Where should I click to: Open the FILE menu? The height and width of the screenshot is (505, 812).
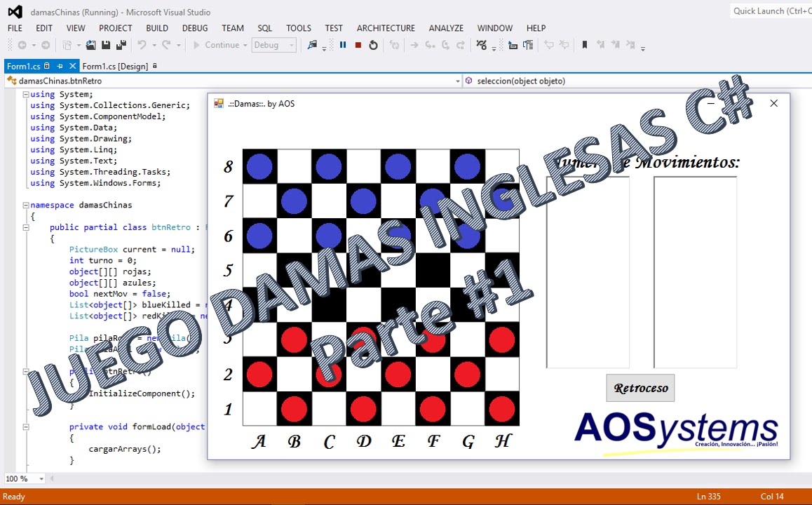pos(15,28)
